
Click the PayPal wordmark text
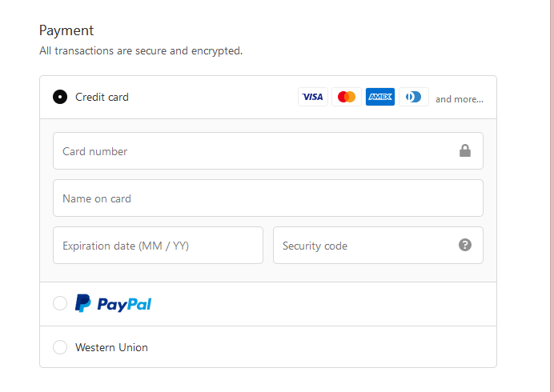tap(124, 304)
